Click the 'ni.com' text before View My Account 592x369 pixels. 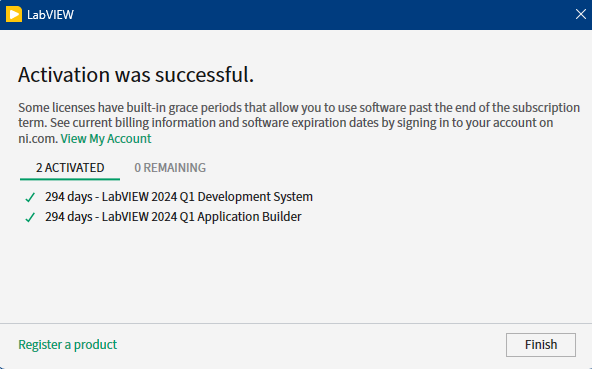pyautogui.click(x=38, y=139)
